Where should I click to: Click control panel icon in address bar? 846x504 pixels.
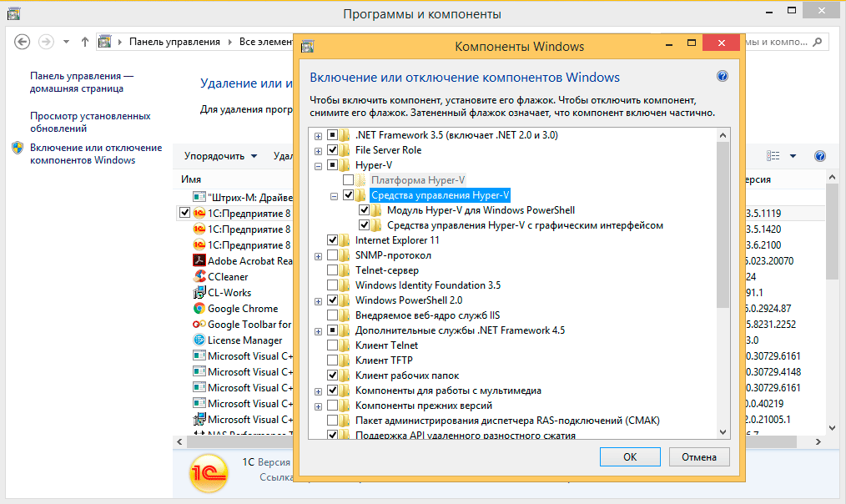pyautogui.click(x=104, y=42)
